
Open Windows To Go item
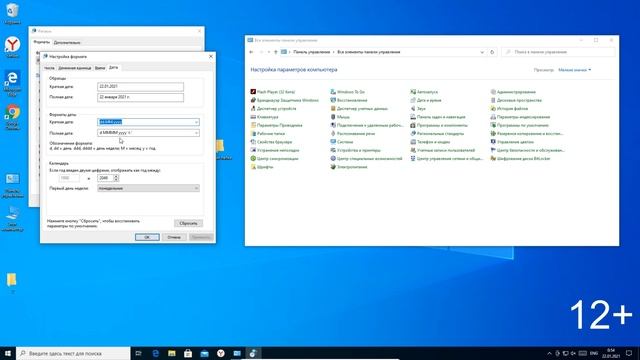(x=348, y=92)
